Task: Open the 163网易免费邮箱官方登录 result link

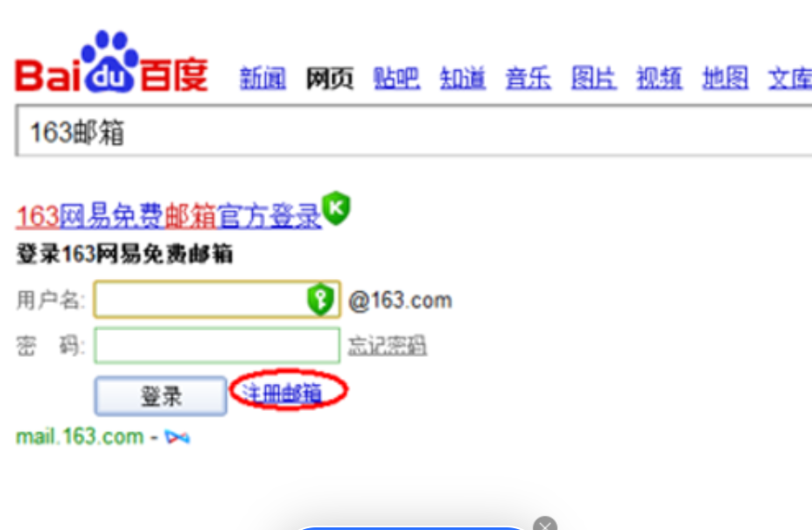Action: pos(168,215)
